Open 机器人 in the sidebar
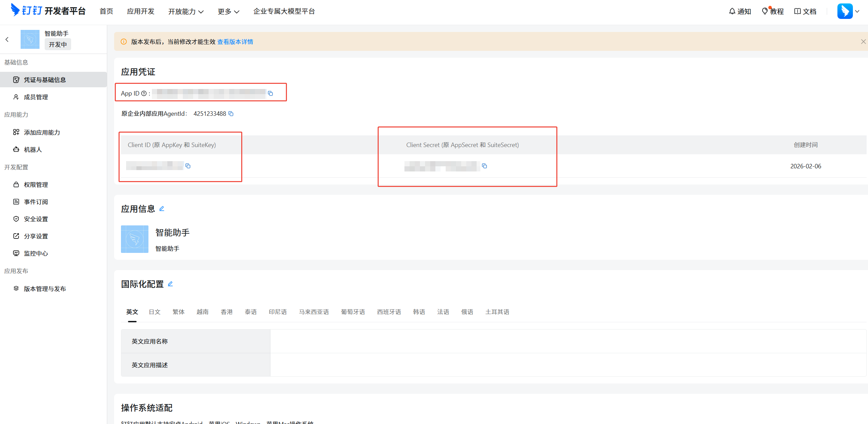 33,149
